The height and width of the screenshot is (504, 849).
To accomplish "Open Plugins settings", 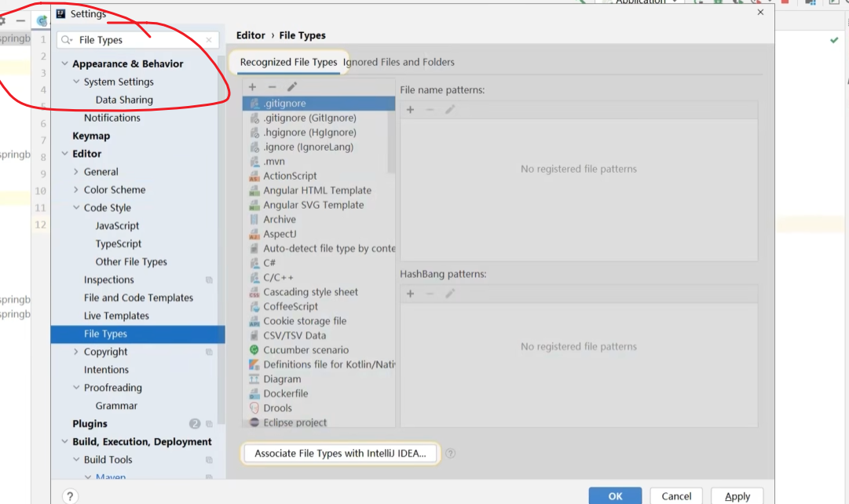I will pos(90,424).
